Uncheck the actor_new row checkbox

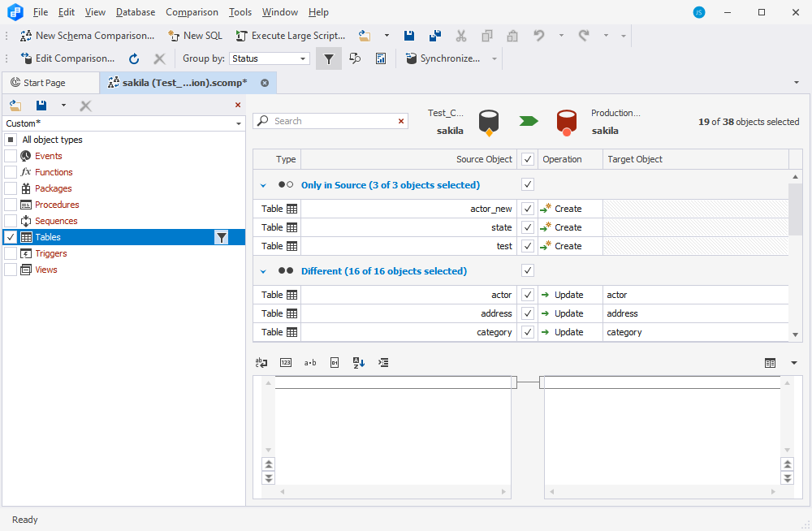click(528, 209)
